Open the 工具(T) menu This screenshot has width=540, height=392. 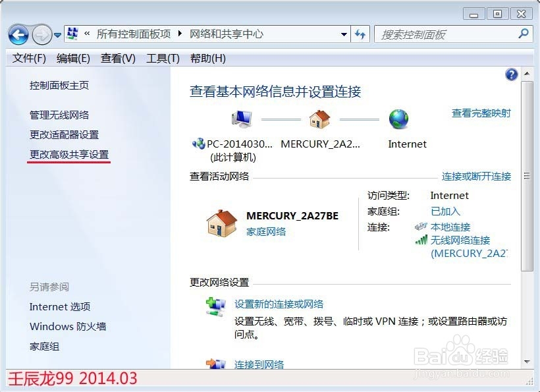163,58
